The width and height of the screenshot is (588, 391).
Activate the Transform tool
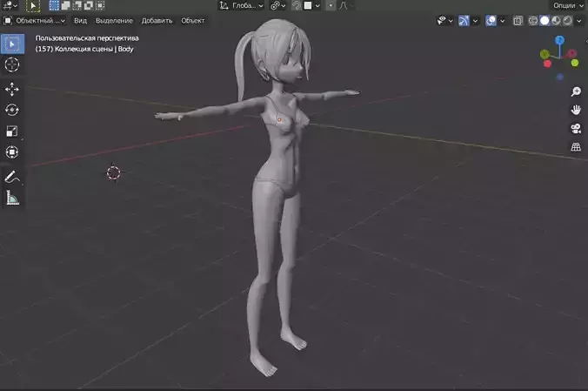coord(12,152)
